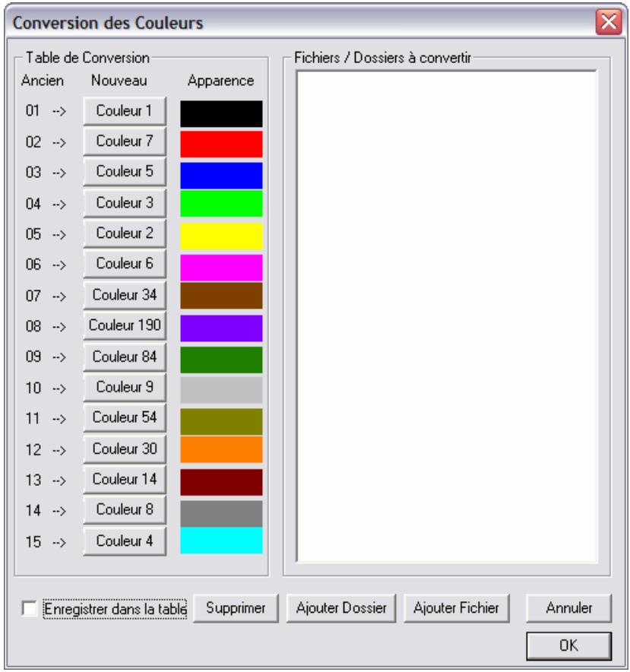Open the Couleur 7 mapping button
Viewport: 630px width, 672px height.
(125, 141)
